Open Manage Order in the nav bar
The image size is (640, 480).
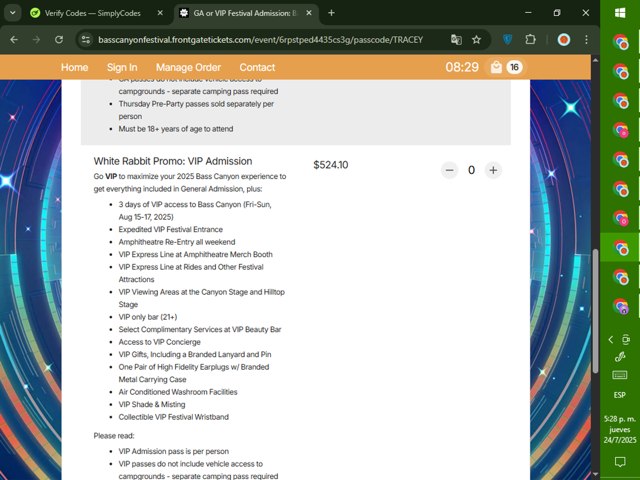pos(188,67)
